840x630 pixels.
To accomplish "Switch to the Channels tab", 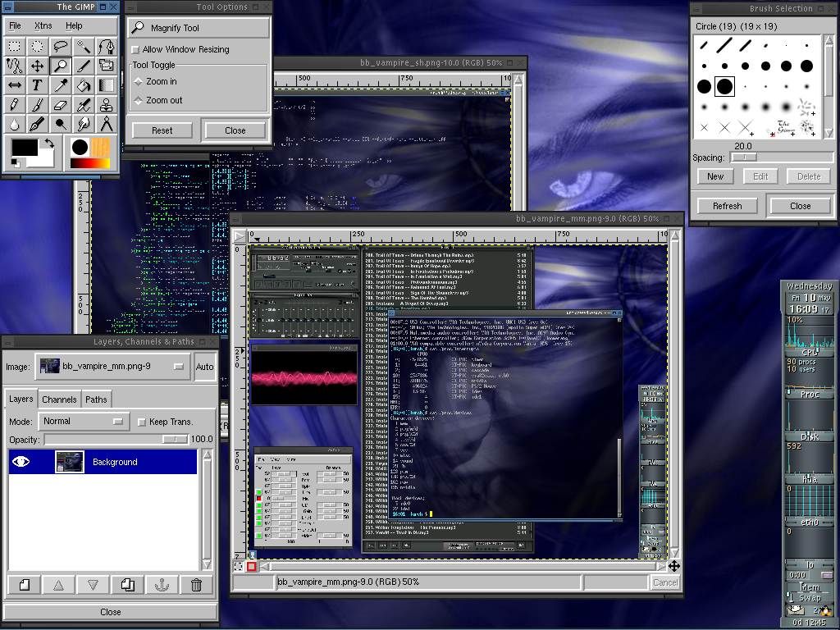I will coord(59,399).
